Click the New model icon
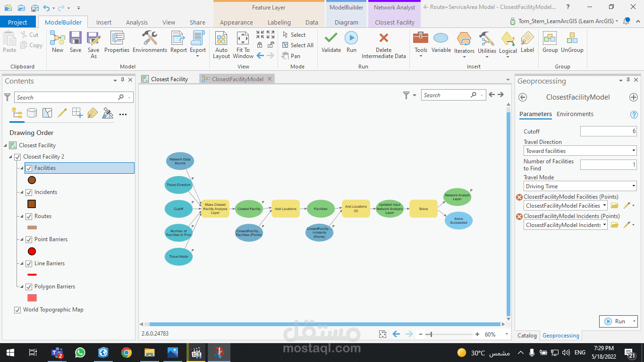This screenshot has width=644, height=362. (x=58, y=42)
